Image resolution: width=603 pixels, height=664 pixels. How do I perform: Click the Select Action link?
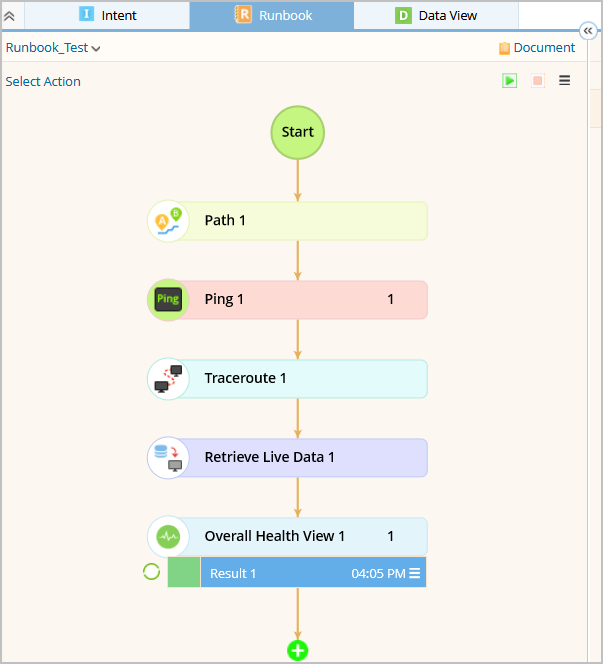point(43,81)
